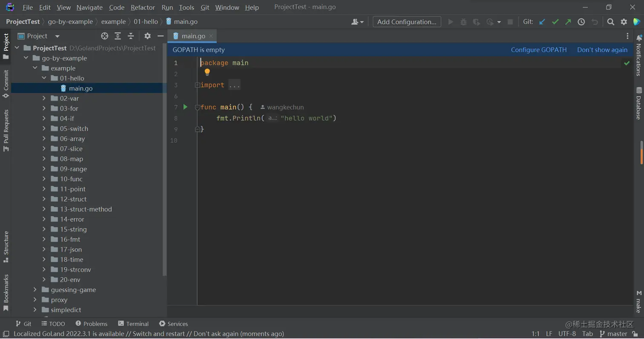Open editor tabs three-dot menu
This screenshot has height=339, width=644.
tap(627, 36)
